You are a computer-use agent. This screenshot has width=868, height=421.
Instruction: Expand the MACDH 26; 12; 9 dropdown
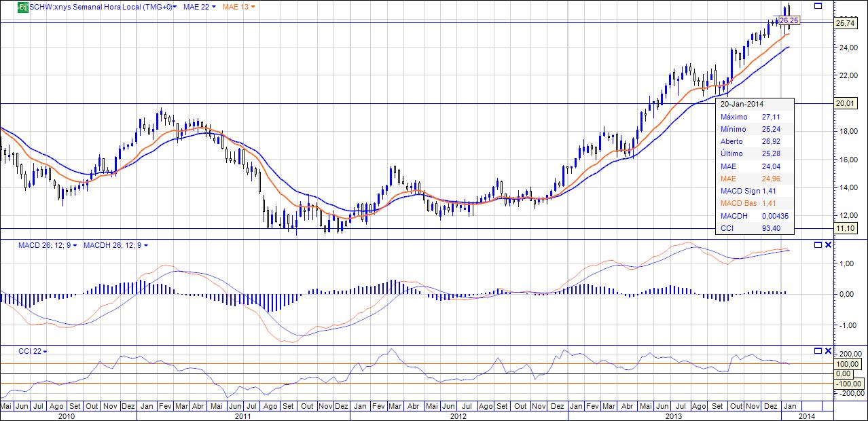145,245
